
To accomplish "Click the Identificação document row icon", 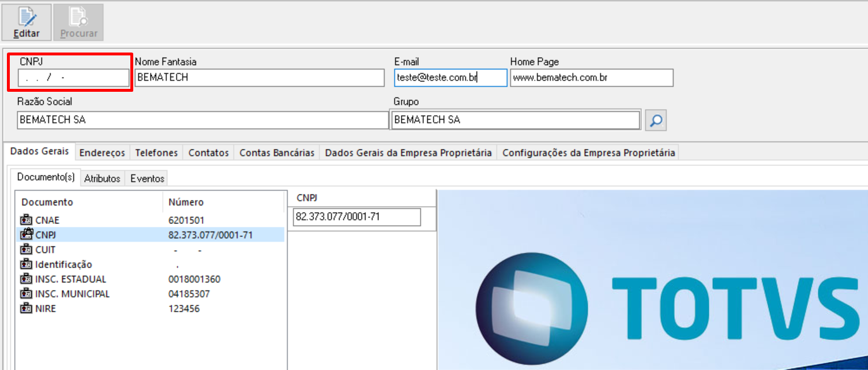I will [x=27, y=264].
